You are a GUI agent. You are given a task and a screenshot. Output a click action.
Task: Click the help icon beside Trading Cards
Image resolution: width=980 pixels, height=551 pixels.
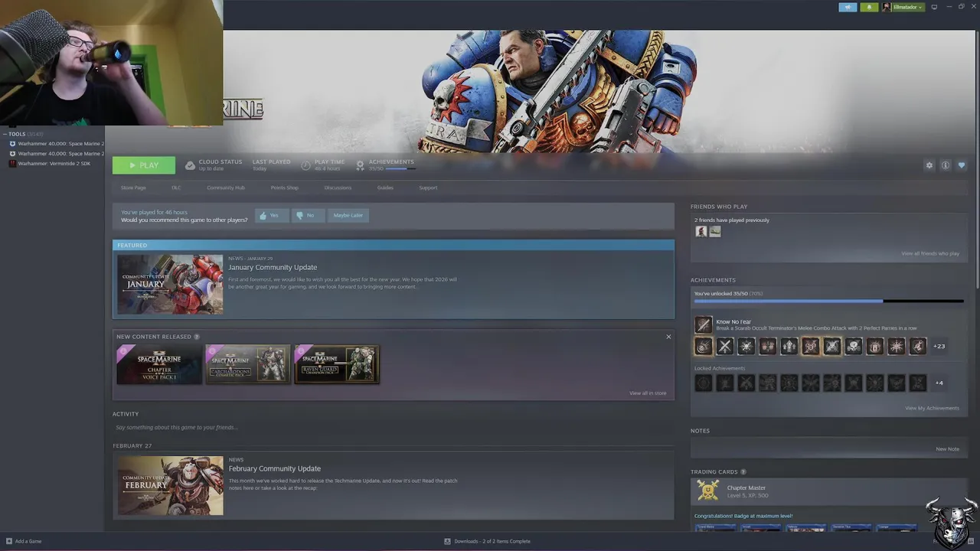tap(743, 472)
